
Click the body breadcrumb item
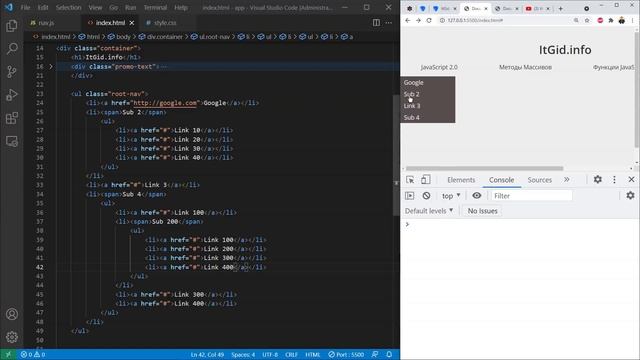coord(120,37)
